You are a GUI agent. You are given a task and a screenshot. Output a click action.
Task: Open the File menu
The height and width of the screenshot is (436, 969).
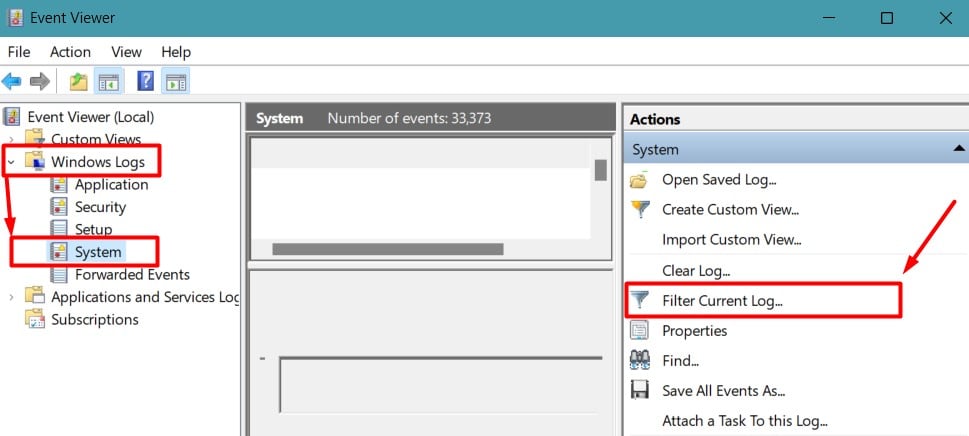point(19,52)
